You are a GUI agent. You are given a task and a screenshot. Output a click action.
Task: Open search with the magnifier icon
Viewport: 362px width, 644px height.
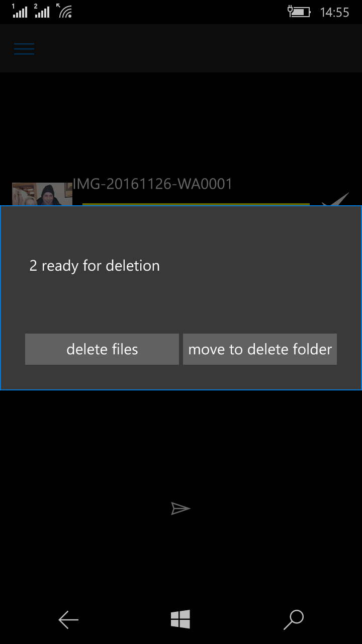click(294, 619)
